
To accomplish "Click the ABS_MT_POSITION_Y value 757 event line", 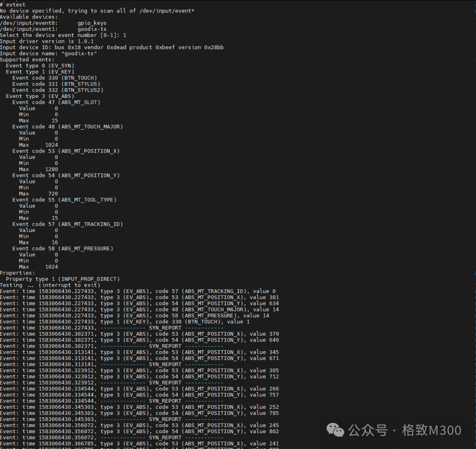I will pos(139,395).
